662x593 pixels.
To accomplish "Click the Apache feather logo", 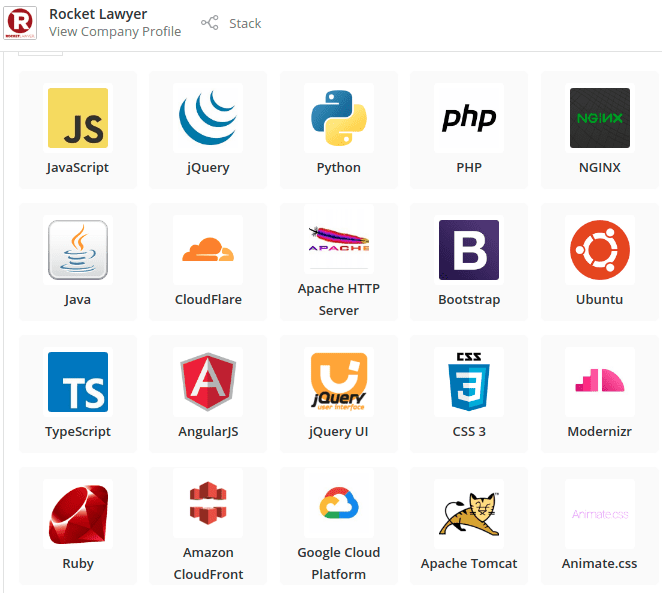I will 339,239.
